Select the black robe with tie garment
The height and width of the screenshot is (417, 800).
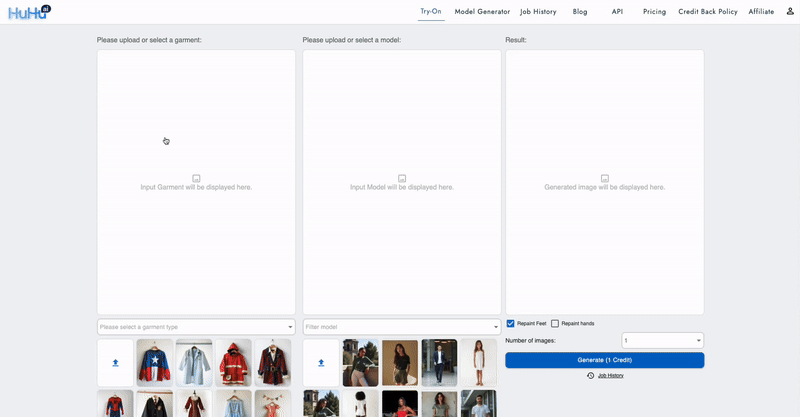(x=155, y=404)
